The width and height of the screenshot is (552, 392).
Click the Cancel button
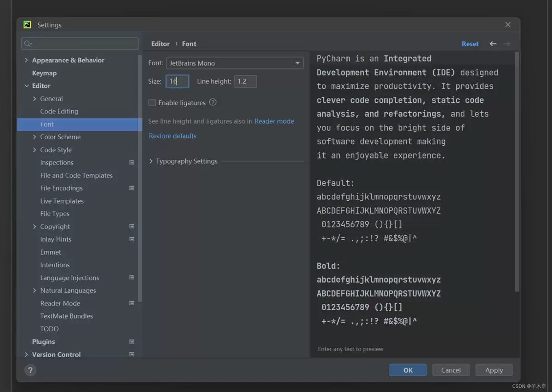451,370
